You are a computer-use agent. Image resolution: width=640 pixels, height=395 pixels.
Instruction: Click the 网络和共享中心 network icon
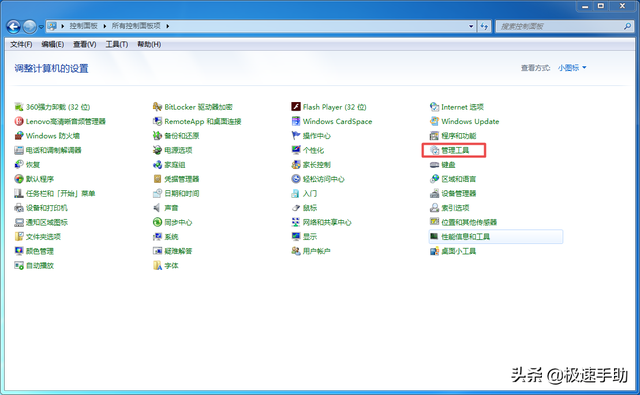tap(296, 222)
